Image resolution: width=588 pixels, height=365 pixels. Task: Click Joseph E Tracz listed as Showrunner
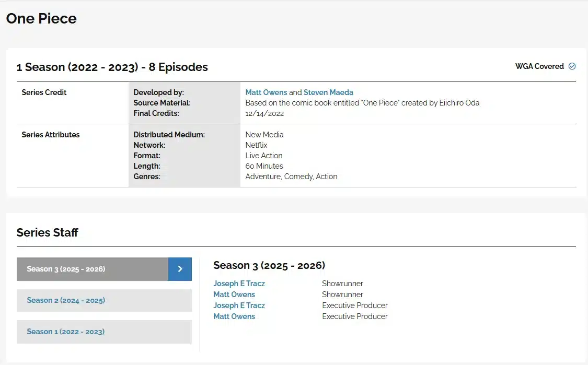(x=239, y=284)
